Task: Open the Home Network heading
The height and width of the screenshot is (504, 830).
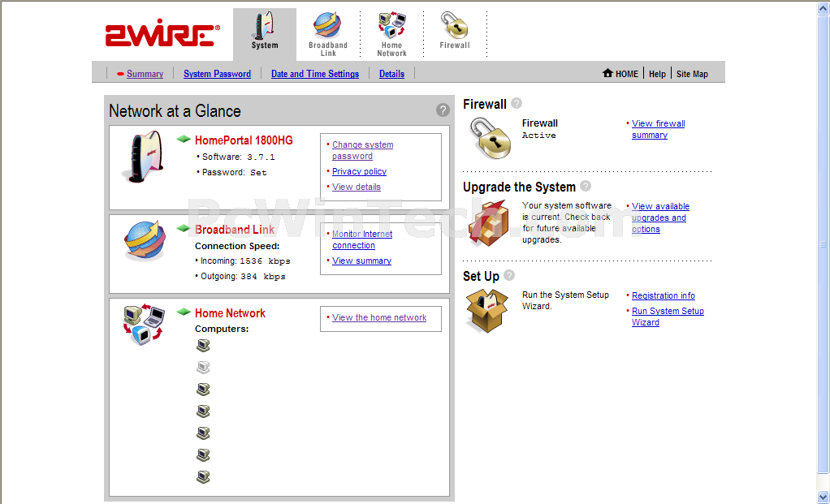Action: [231, 313]
